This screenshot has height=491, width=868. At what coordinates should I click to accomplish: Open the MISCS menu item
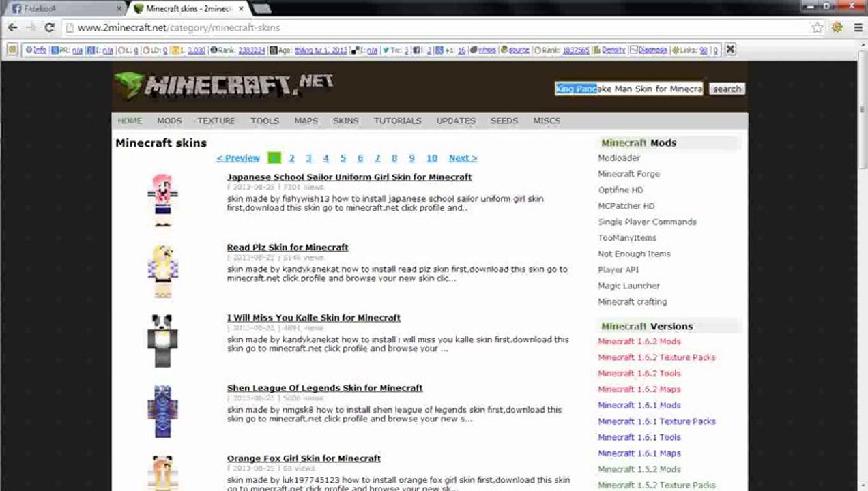tap(547, 121)
